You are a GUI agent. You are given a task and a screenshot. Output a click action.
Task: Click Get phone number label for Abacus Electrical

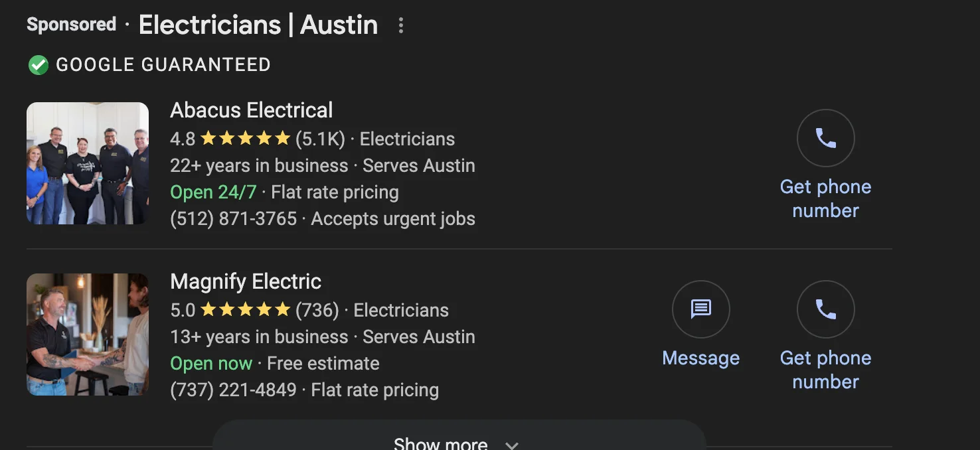coord(825,198)
